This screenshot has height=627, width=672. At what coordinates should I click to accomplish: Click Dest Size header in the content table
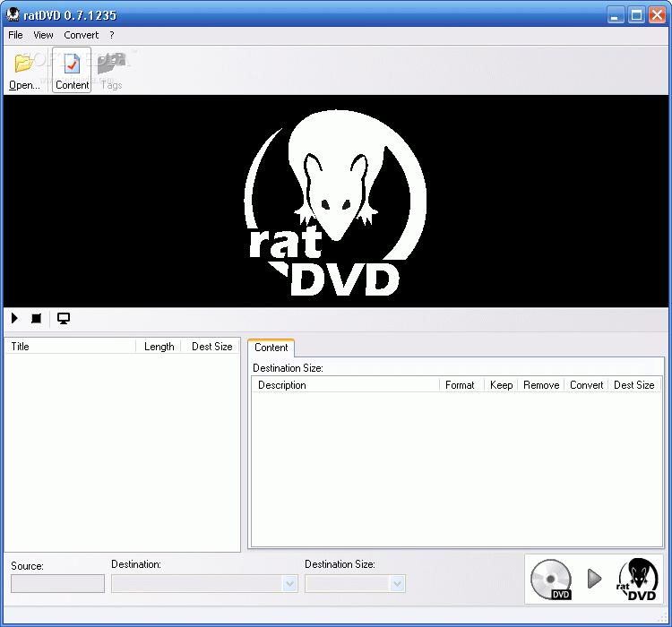[x=634, y=385]
